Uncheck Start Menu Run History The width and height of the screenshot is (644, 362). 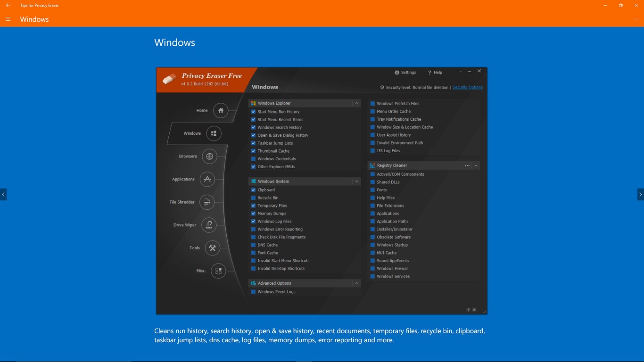click(x=254, y=112)
